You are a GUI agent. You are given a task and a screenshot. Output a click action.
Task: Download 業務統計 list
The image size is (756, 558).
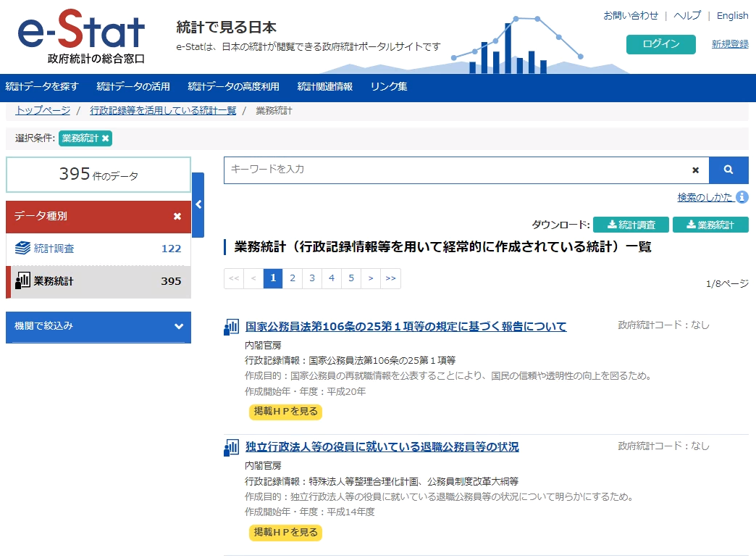[x=710, y=225]
